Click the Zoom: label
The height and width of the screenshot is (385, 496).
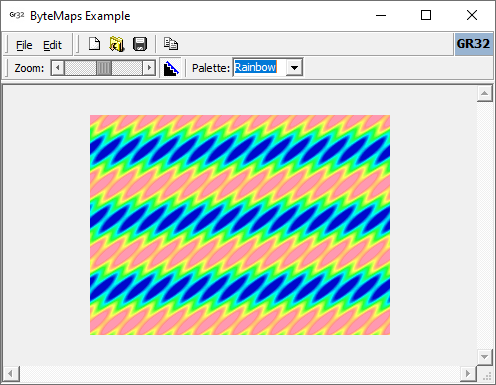[x=29, y=68]
